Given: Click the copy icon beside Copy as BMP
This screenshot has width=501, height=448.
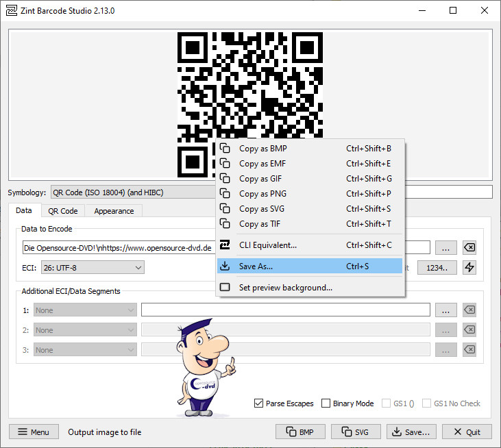Looking at the screenshot, I should coord(225,148).
